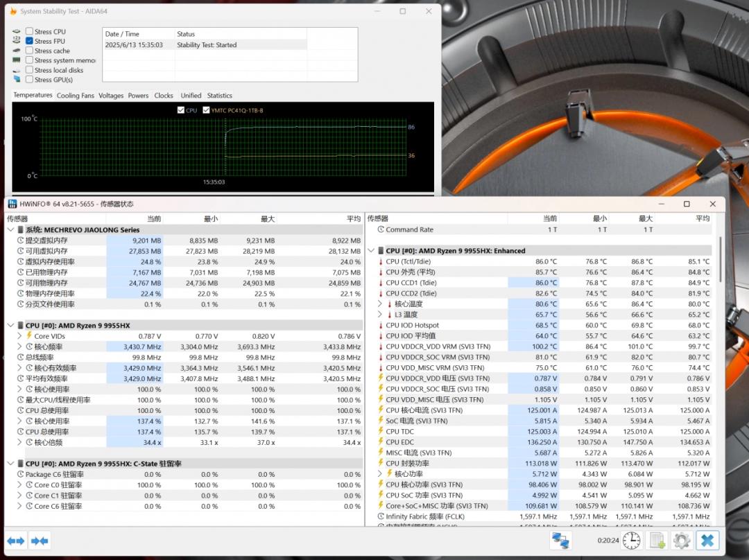Image resolution: width=749 pixels, height=560 pixels.
Task: Collapse the CPU Ryzen 9 9955HX Enhanced group
Action: 371,251
